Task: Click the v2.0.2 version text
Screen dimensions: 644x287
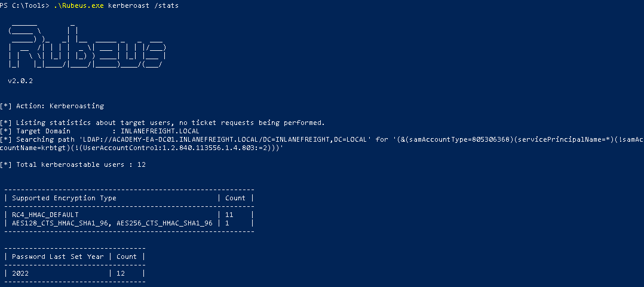Action: 20,80
